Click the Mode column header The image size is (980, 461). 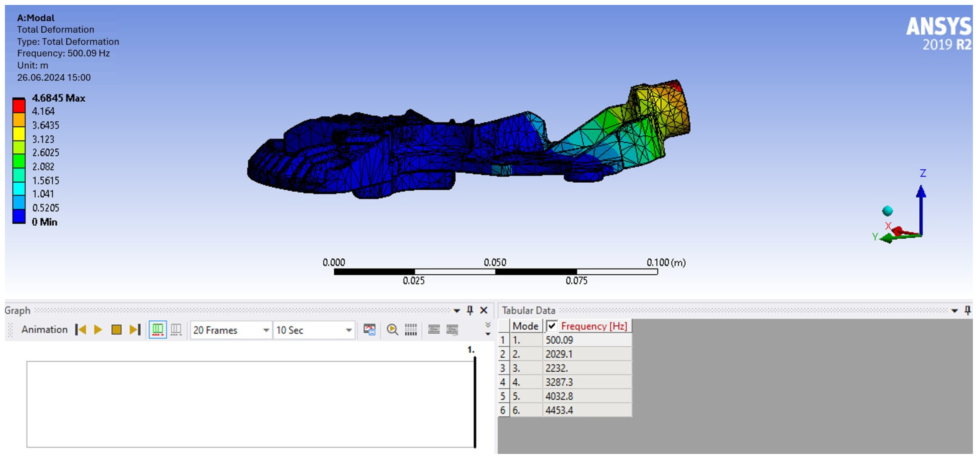click(525, 326)
